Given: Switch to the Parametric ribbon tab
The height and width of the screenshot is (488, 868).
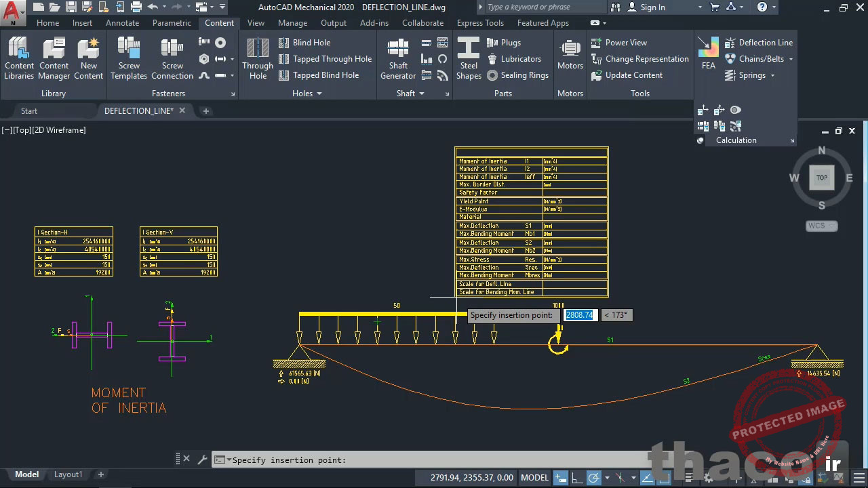Looking at the screenshot, I should (172, 22).
